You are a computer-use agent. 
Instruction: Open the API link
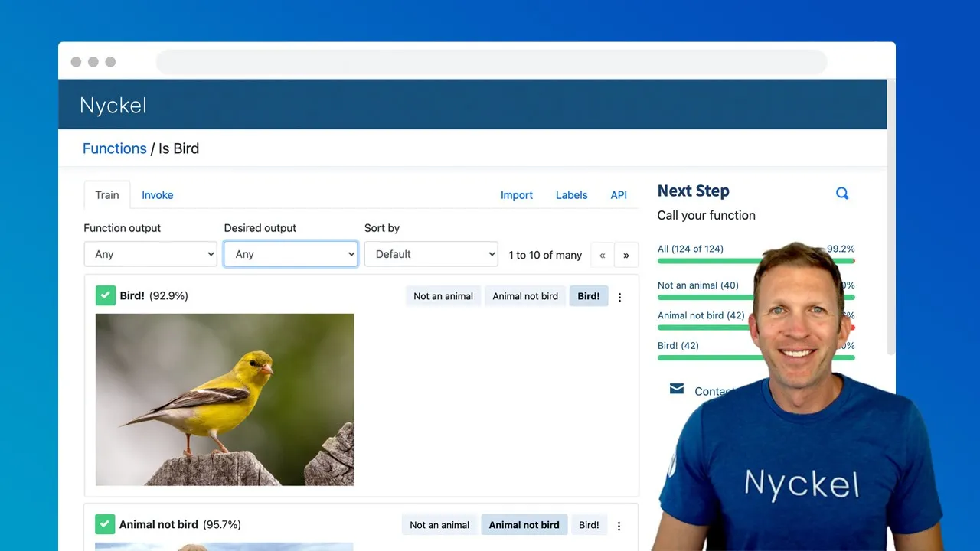click(619, 195)
